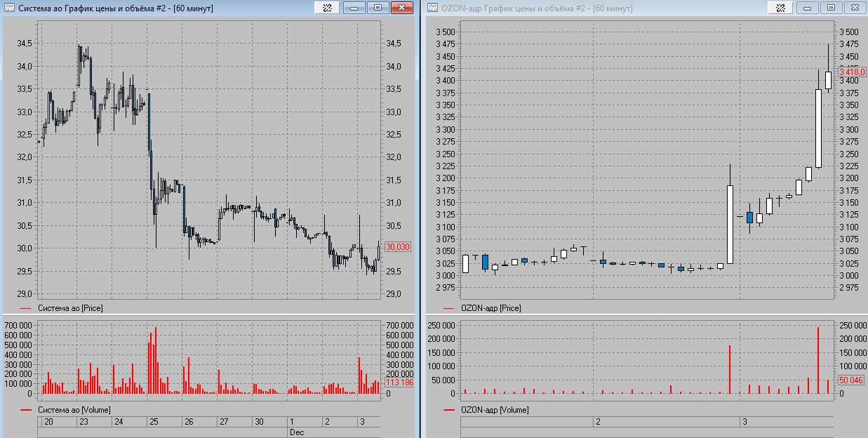Click the 2 975 label on OZON left price axis
This screenshot has height=438, width=868.
pyautogui.click(x=446, y=288)
